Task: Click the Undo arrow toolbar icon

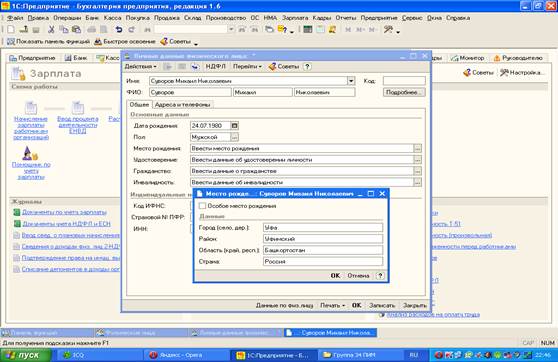Action: 119,30
